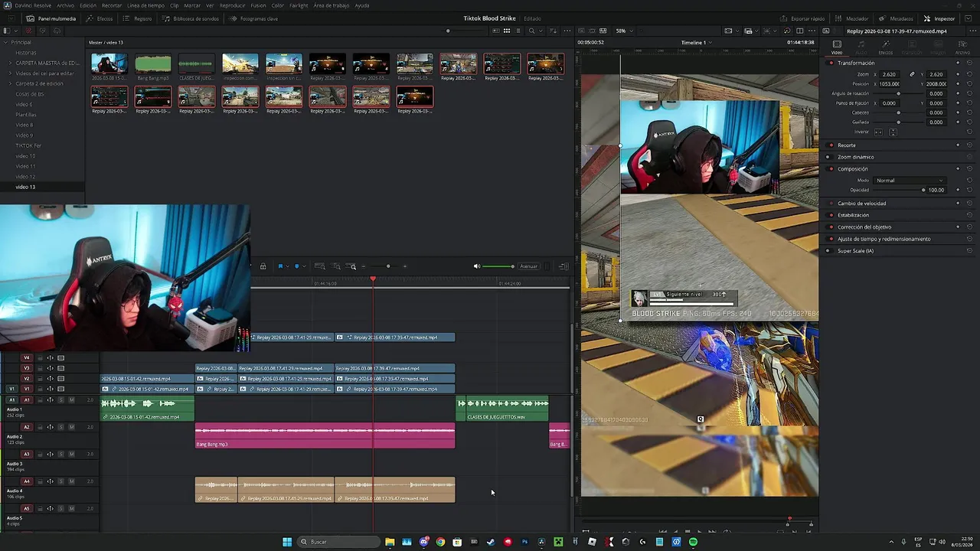980x551 pixels.
Task: Solo audio track A2
Action: tap(61, 427)
